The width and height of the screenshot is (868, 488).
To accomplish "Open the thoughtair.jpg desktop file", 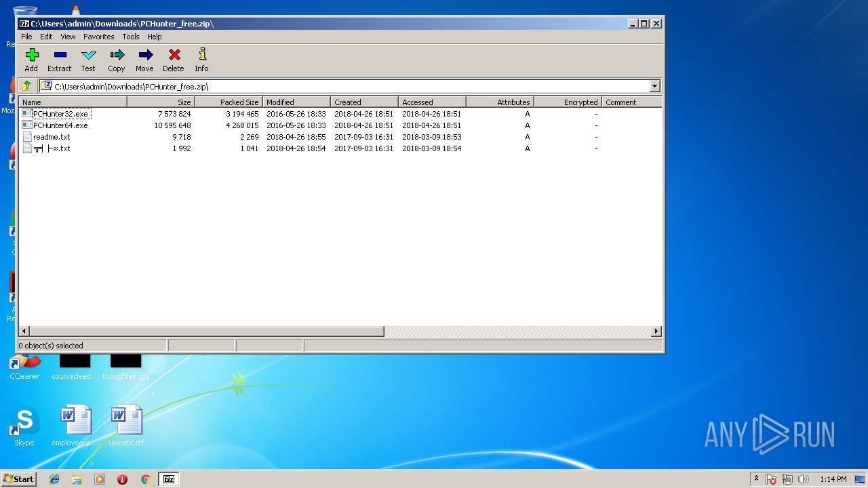I will [x=126, y=367].
